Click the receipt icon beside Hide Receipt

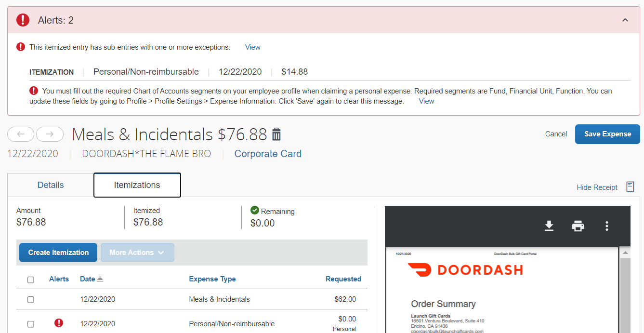coord(630,187)
